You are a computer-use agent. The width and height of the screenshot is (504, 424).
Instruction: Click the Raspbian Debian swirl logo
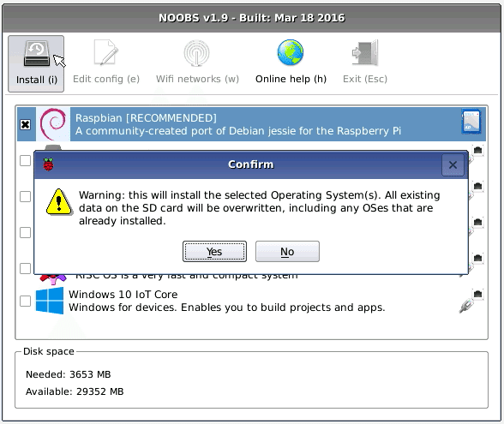[53, 124]
